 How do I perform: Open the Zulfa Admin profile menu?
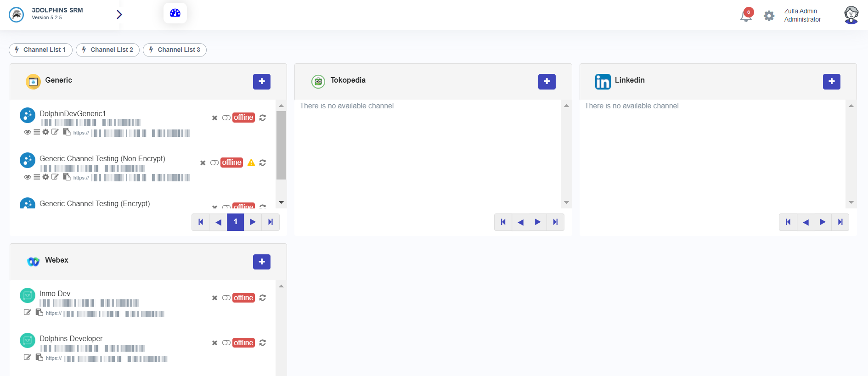pyautogui.click(x=851, y=15)
